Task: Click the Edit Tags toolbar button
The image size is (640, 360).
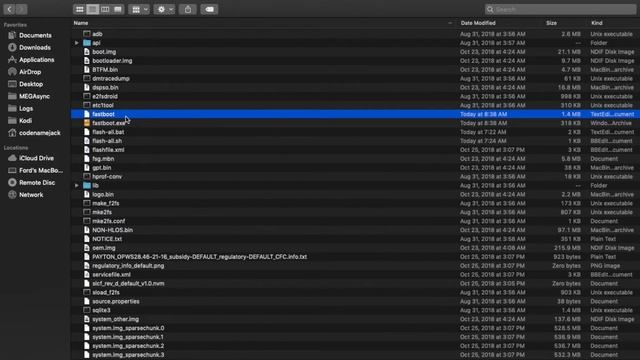Action: tap(209, 9)
